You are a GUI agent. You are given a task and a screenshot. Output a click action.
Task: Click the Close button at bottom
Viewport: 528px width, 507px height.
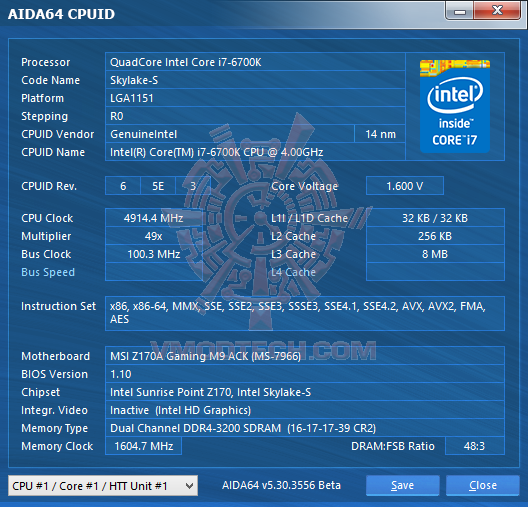[x=483, y=485]
